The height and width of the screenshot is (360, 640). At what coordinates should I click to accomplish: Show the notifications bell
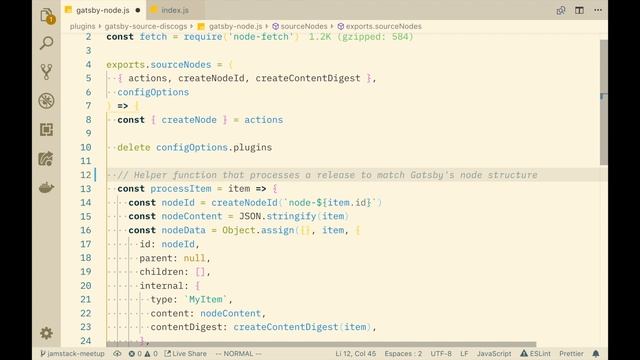[596, 353]
